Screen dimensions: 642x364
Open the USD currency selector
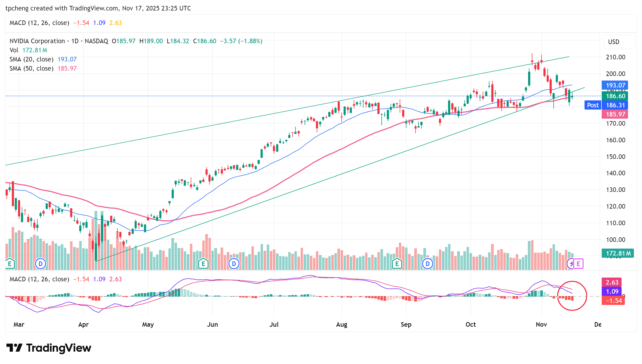(614, 42)
